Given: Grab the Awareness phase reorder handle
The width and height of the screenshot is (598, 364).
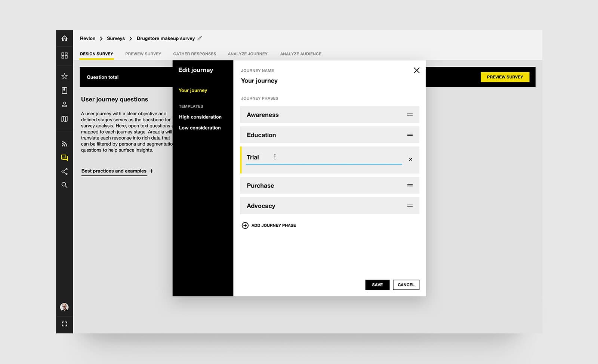Looking at the screenshot, I should [410, 115].
